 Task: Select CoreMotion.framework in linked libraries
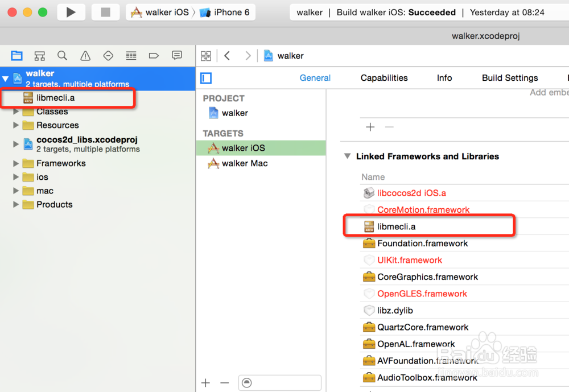click(x=464, y=210)
